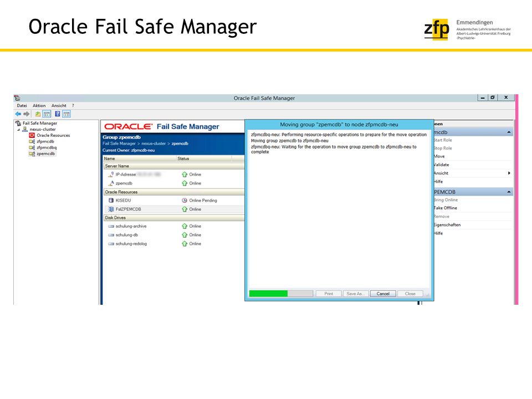532x399 pixels.
Task: Click the green Online arrow for FslZPEMCDB
Action: 185,209
